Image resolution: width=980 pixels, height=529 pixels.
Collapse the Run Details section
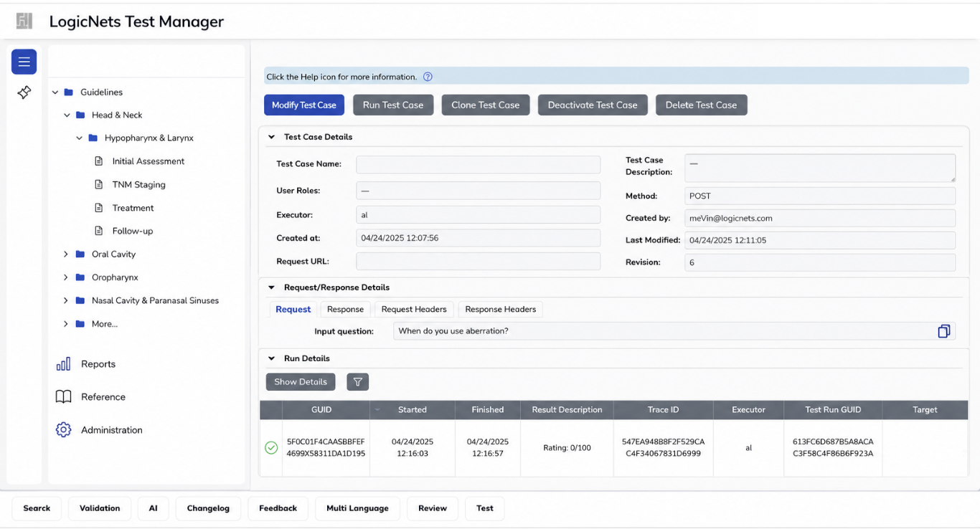click(x=271, y=358)
